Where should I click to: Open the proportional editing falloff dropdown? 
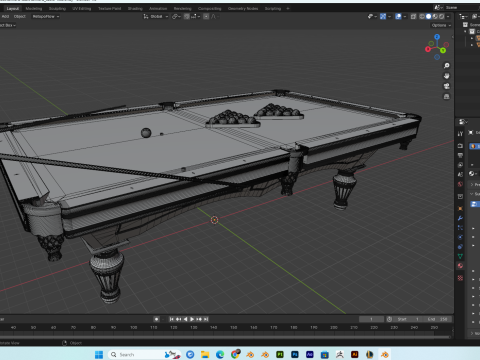(x=214, y=16)
